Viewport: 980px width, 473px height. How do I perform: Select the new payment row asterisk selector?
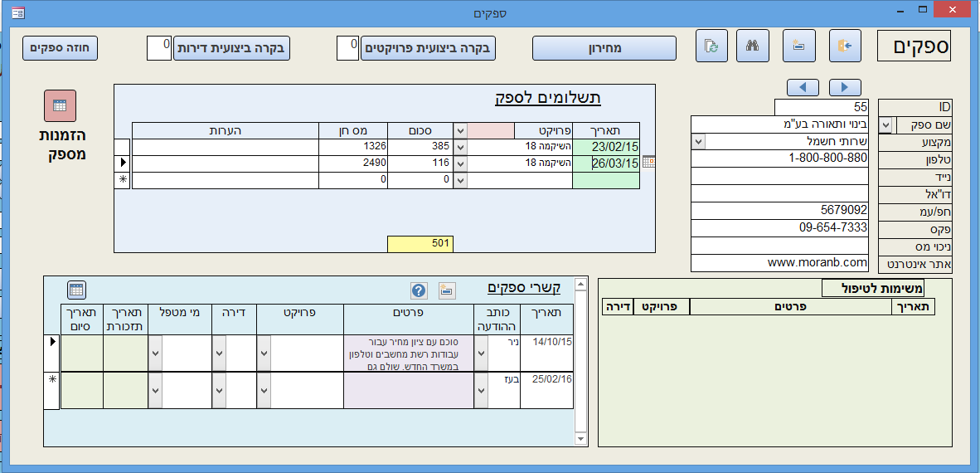pyautogui.click(x=124, y=179)
